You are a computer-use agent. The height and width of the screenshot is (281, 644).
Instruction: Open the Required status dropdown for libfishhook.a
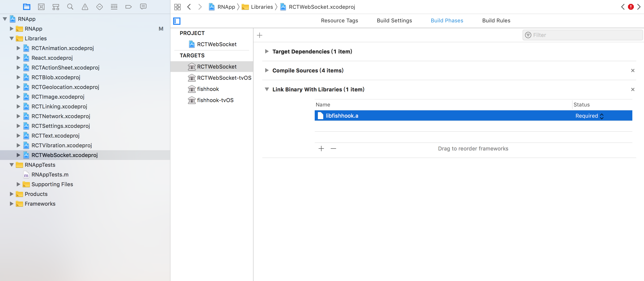(x=590, y=116)
